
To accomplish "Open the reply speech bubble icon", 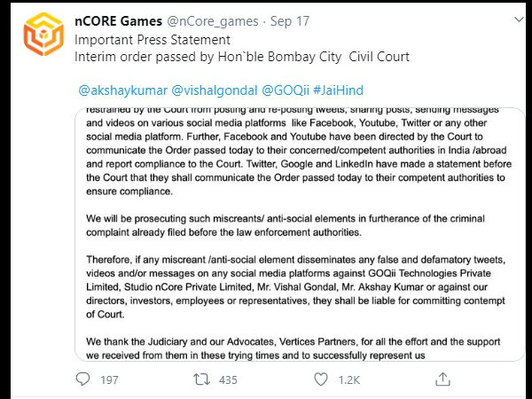I will coord(82,379).
